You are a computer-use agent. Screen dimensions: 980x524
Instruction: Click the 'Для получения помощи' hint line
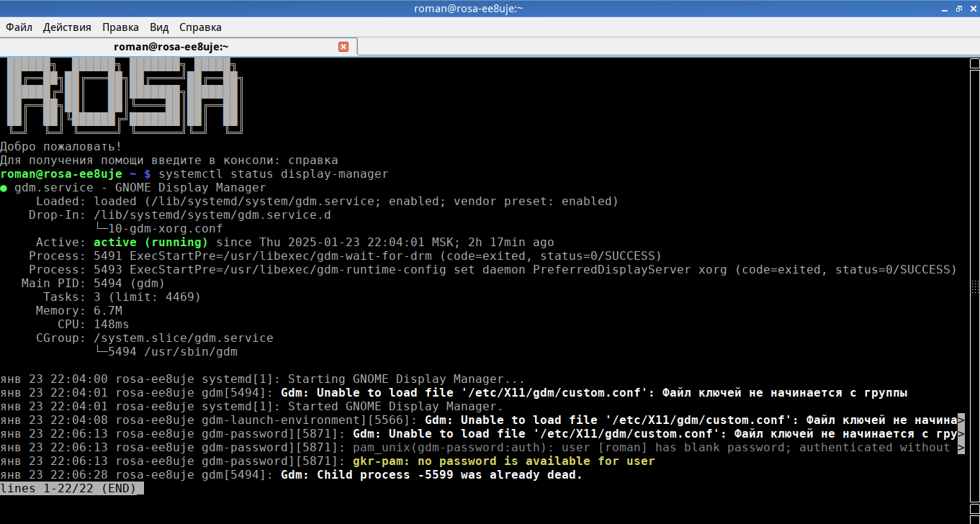169,161
